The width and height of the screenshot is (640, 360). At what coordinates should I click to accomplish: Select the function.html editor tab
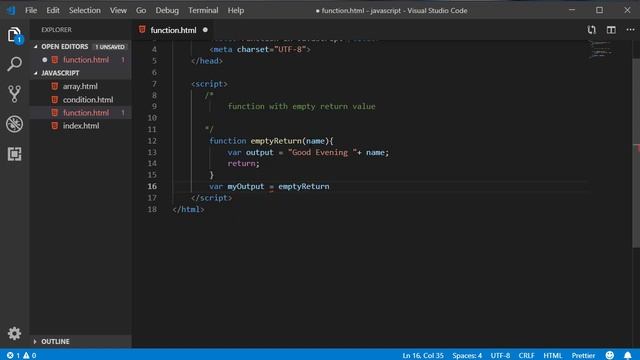[x=173, y=30]
